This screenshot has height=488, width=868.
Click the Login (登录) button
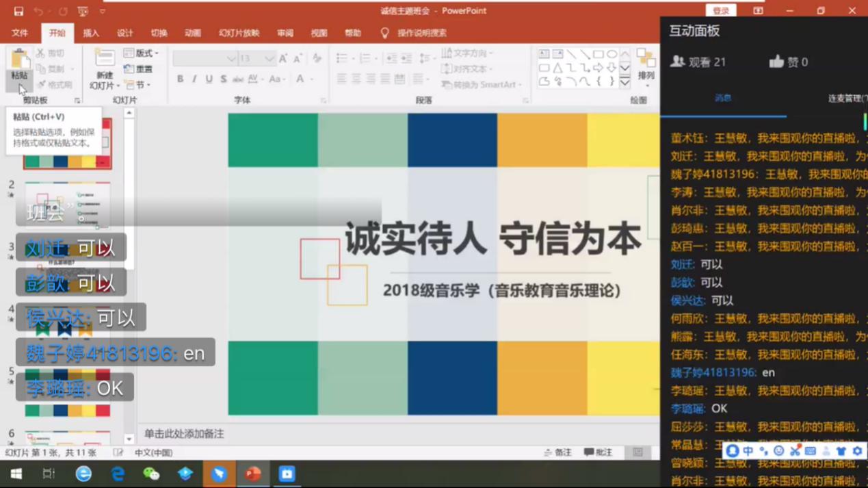click(721, 11)
